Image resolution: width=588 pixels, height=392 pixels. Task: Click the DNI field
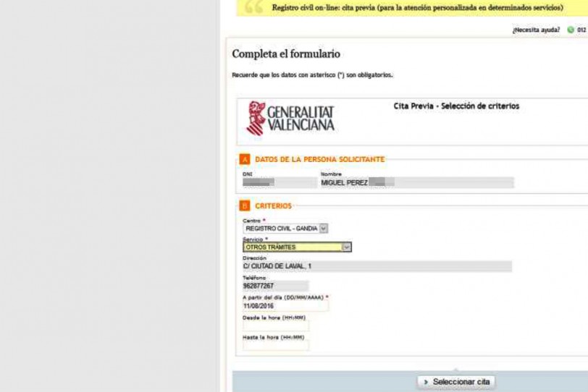point(280,182)
